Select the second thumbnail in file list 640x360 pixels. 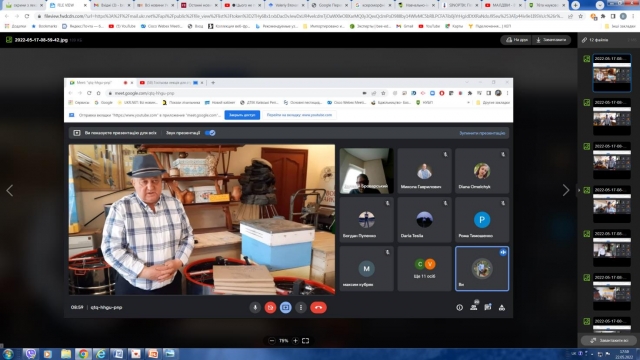pyautogui.click(x=611, y=116)
